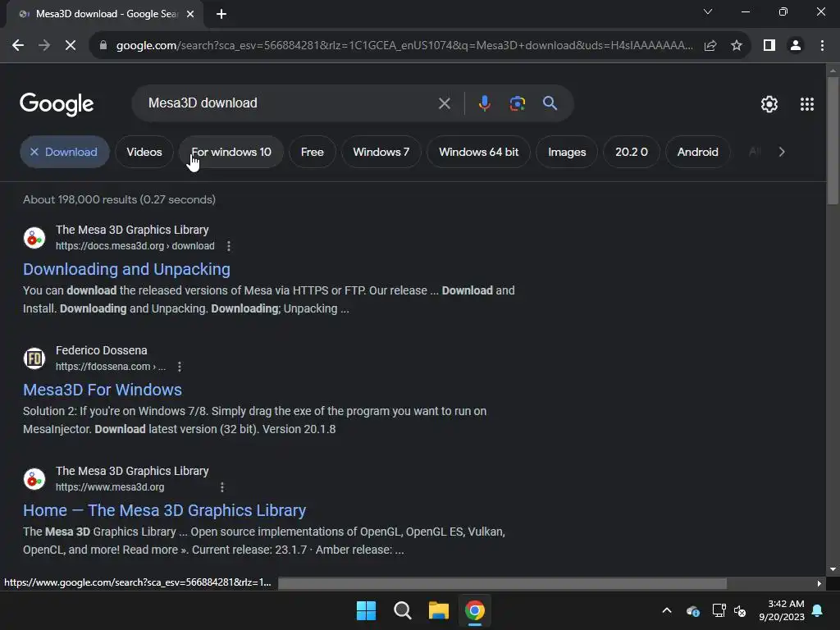Open File Explorer from the taskbar
This screenshot has width=840, height=630.
439,610
